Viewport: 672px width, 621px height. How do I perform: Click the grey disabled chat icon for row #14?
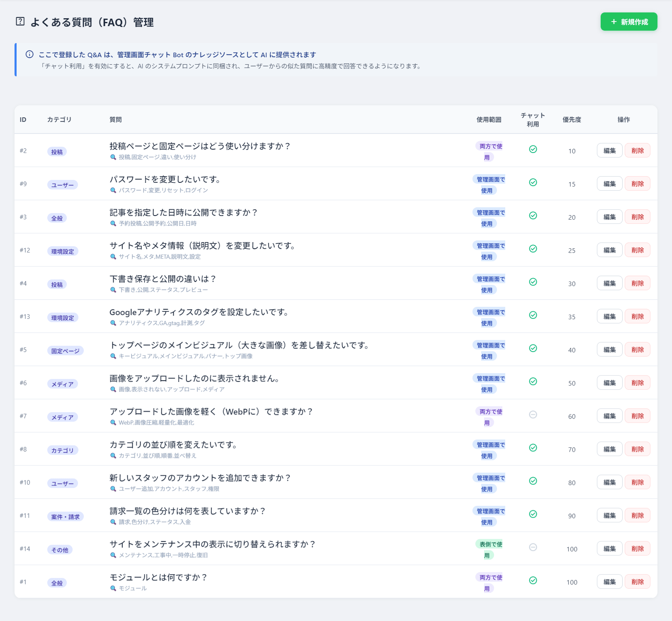(533, 547)
